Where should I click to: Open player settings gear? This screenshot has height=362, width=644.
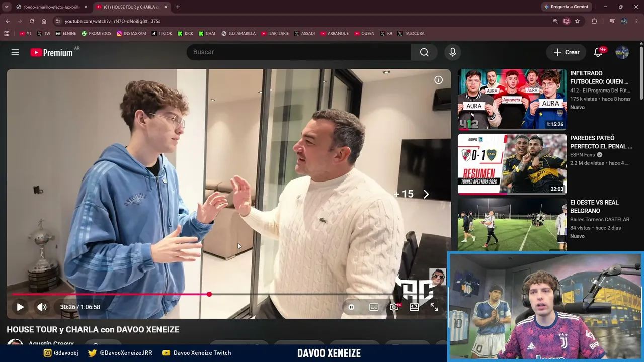coord(394,307)
